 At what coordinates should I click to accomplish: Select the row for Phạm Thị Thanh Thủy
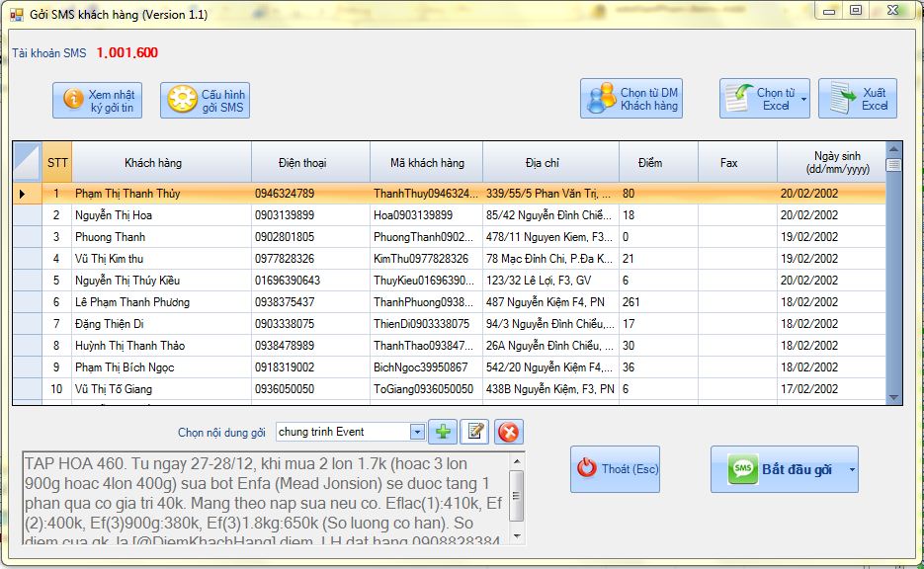(449, 194)
